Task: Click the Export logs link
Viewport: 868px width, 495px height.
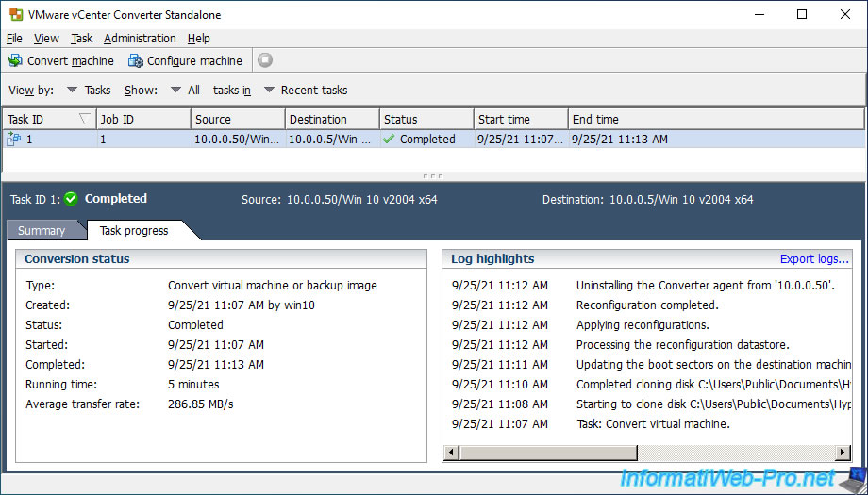Action: pyautogui.click(x=813, y=259)
